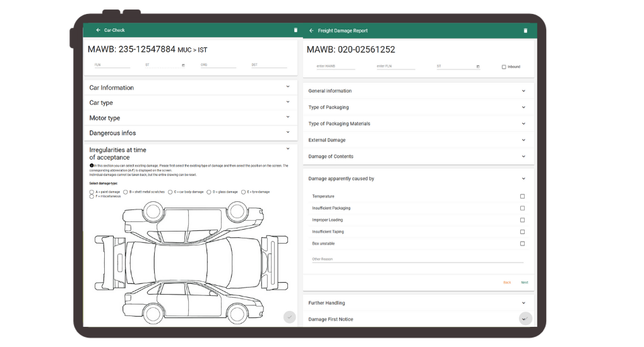The height and width of the screenshot is (347, 644).
Task: Select the 'A = paint damage' radio option
Action: pos(92,192)
